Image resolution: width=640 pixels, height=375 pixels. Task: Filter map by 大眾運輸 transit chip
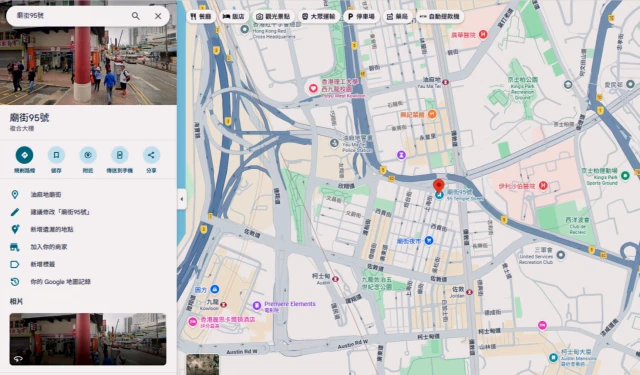coord(318,16)
